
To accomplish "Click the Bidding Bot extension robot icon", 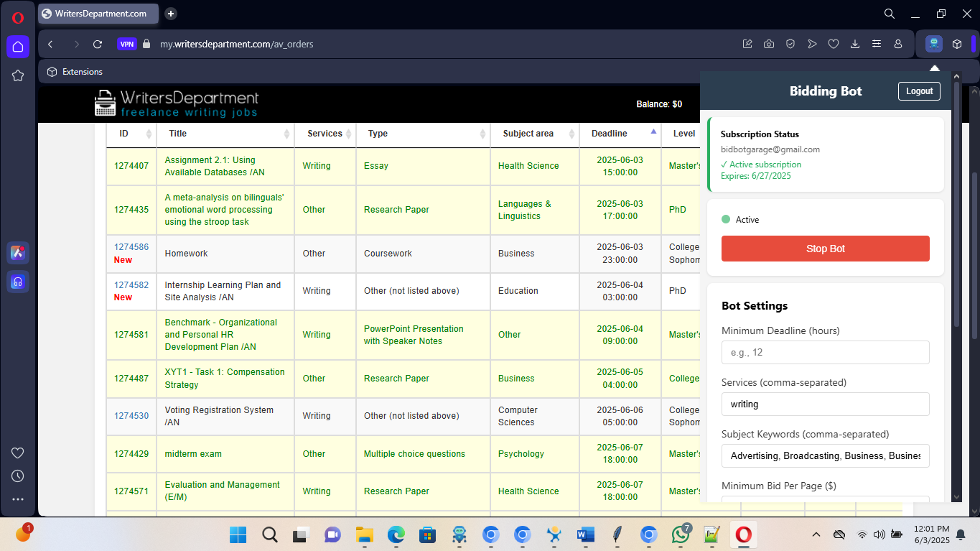I will click(x=933, y=44).
